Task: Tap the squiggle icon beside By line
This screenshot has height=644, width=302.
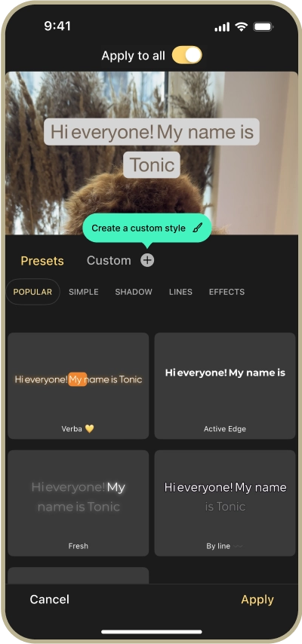Action: (238, 546)
